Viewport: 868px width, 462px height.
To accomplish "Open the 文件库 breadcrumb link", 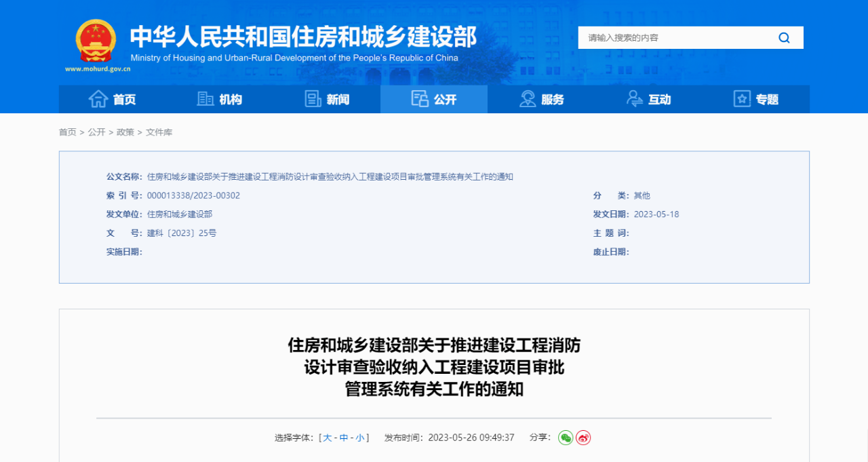I will 159,132.
